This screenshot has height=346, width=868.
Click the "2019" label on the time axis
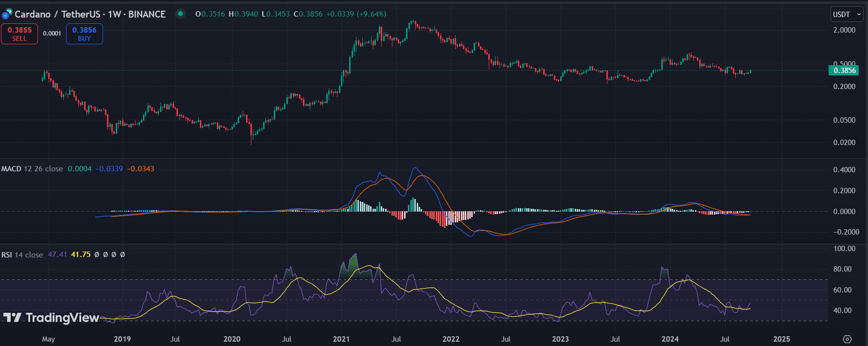(x=122, y=339)
